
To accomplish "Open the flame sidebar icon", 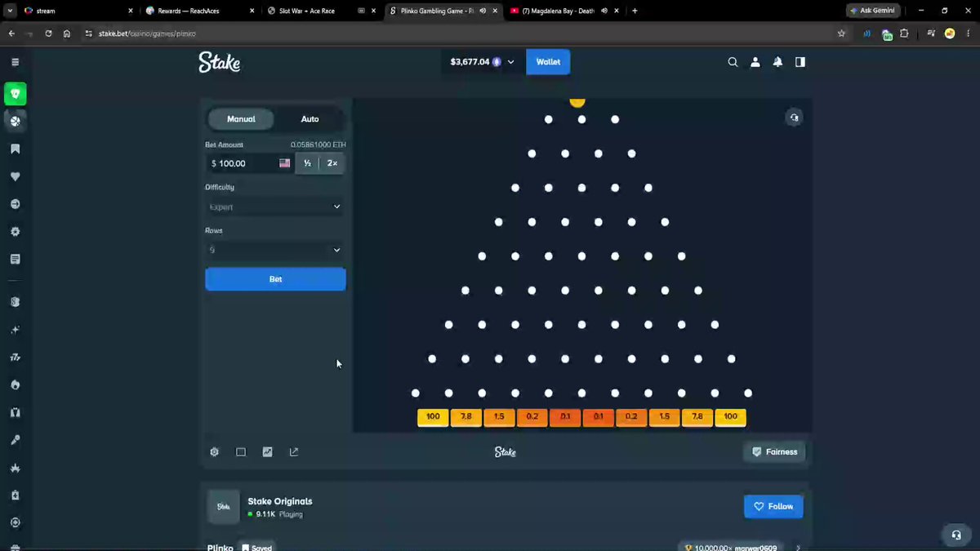I will [x=15, y=385].
